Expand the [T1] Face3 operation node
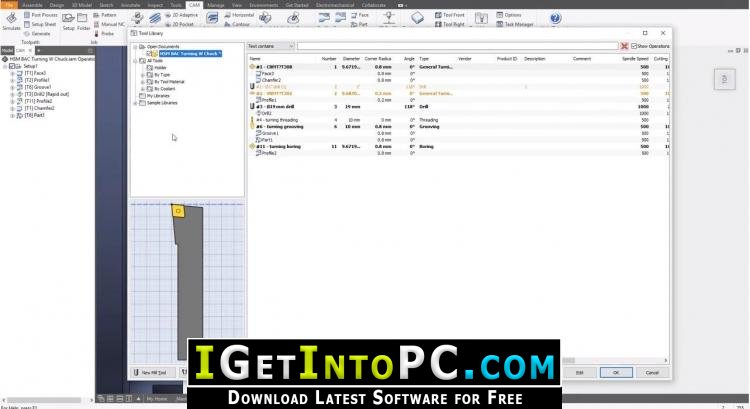The height and width of the screenshot is (409, 750). tap(12, 73)
